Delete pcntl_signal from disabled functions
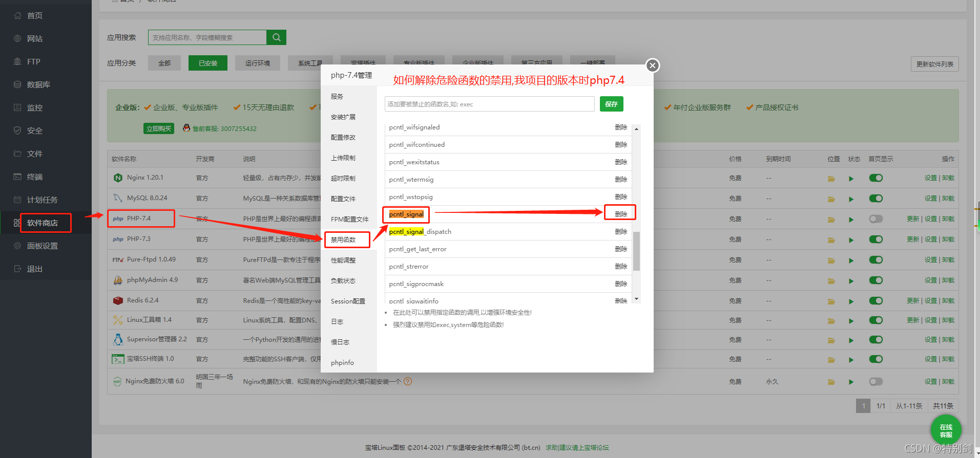Screen dimensions: 980x458 pyautogui.click(x=621, y=214)
